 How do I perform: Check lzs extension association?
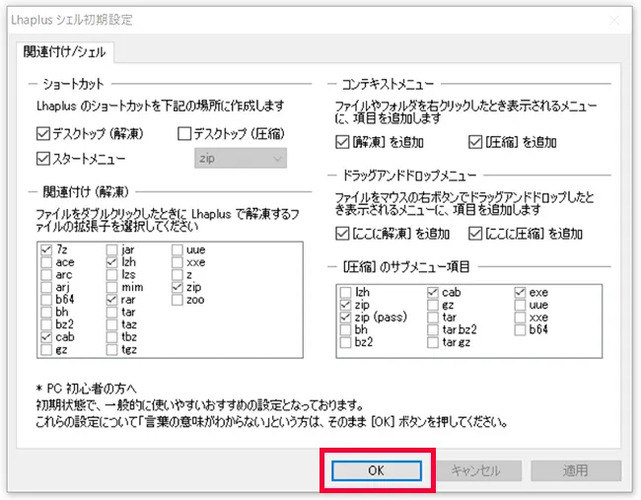click(112, 274)
